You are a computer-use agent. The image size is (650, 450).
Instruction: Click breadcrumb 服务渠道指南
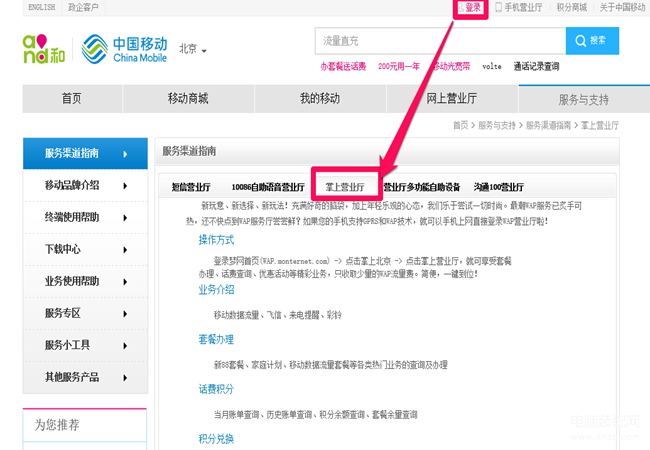click(548, 125)
